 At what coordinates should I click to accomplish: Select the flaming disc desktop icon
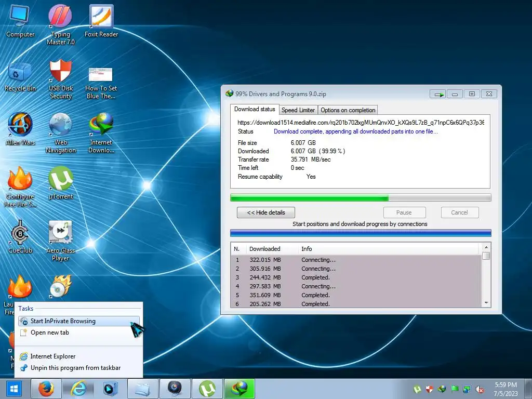[x=60, y=286]
